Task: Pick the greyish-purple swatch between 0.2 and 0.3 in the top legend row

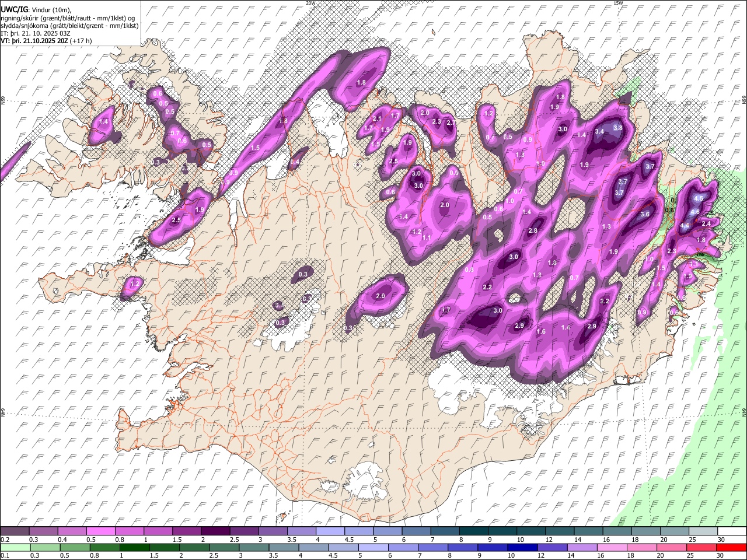Action: coord(15,531)
